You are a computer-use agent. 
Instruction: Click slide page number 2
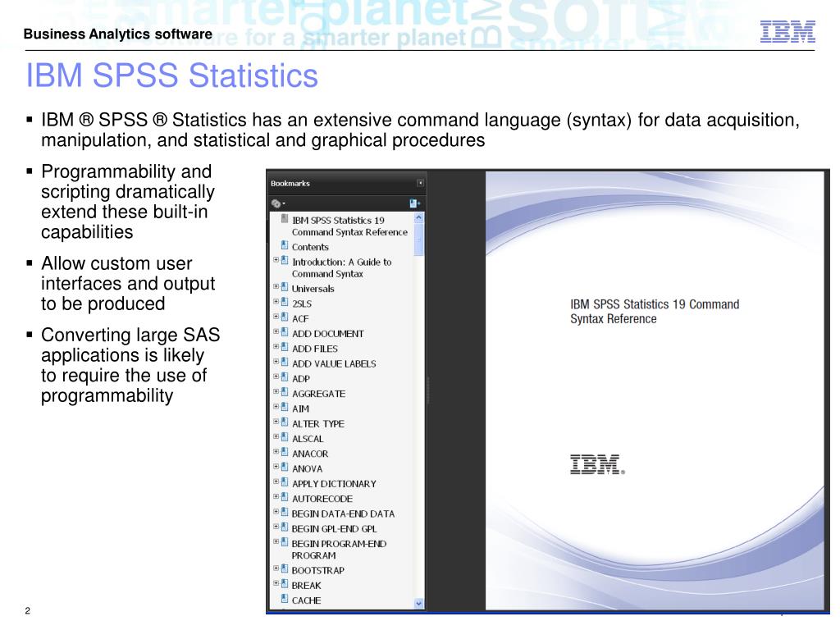click(27, 610)
